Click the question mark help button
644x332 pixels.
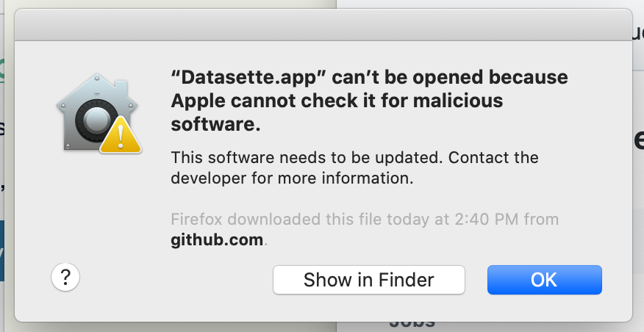[x=65, y=277]
